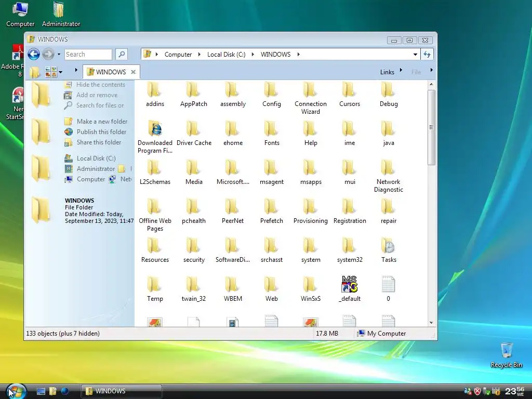Viewport: 532px width, 399px height.
Task: Open Administrator desktop folder icon
Action: tap(61, 14)
